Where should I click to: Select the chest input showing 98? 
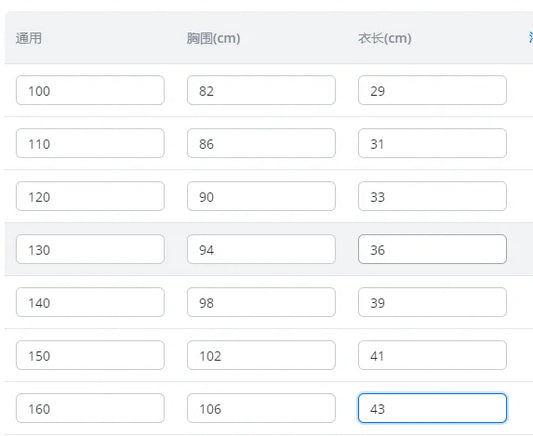coord(261,302)
